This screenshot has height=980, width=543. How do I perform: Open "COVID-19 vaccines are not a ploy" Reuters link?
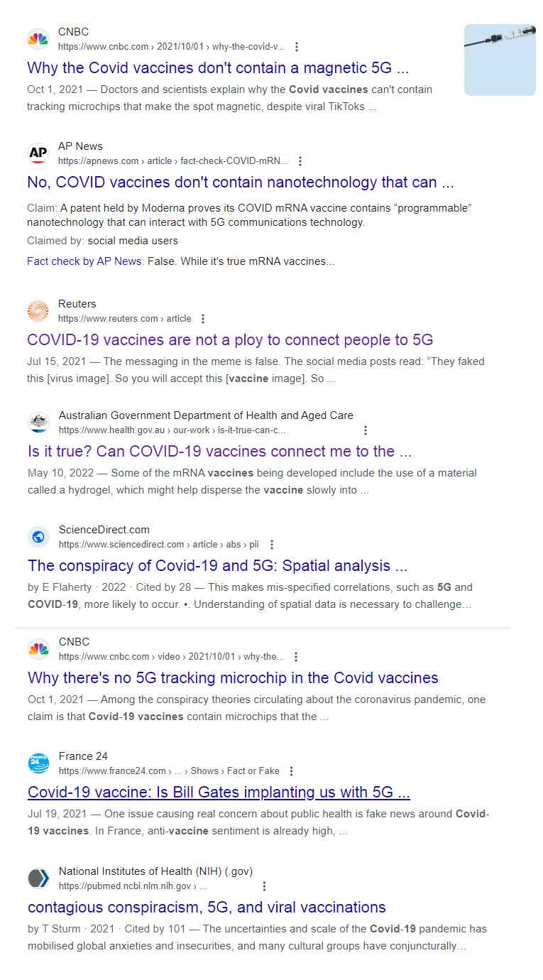tap(230, 339)
